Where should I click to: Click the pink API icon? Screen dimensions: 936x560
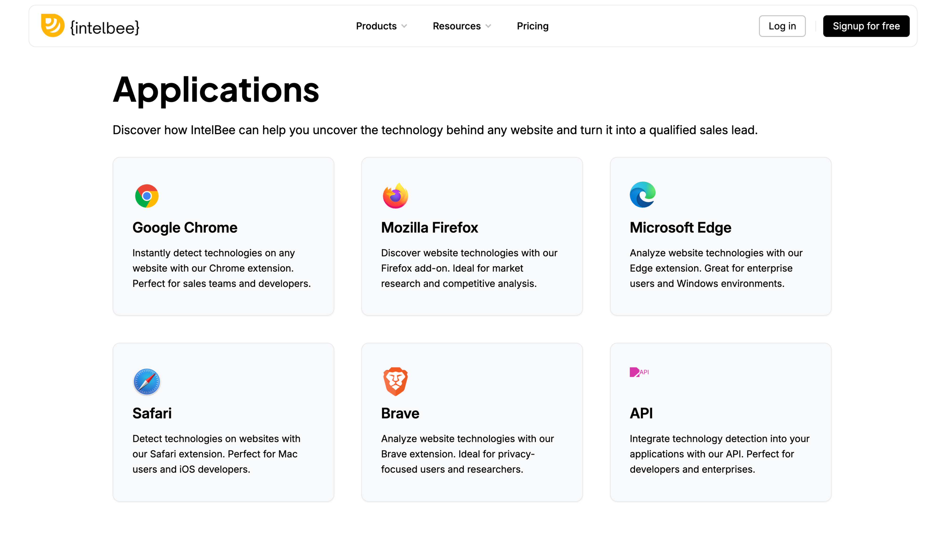pyautogui.click(x=639, y=372)
